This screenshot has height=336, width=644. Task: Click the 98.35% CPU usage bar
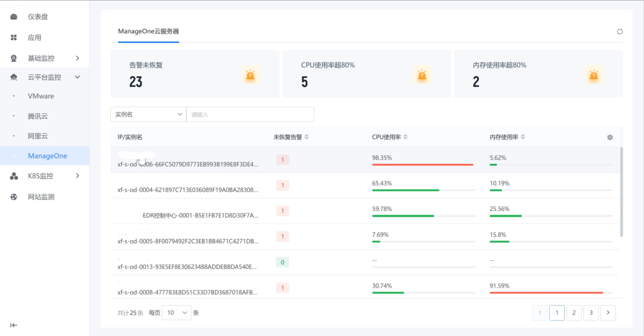click(x=423, y=164)
